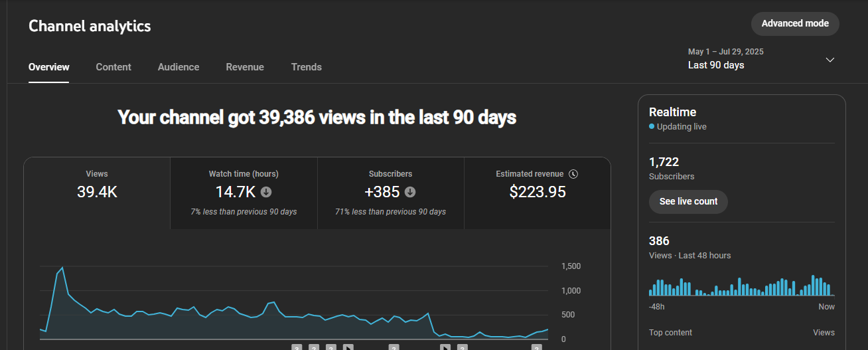
Task: Go to the Revenue tab
Action: [x=245, y=67]
